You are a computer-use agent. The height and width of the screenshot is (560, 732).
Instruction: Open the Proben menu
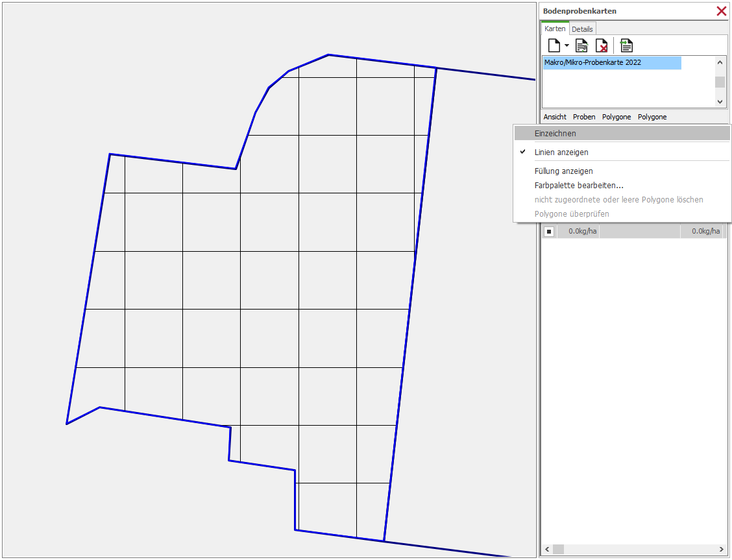[584, 117]
